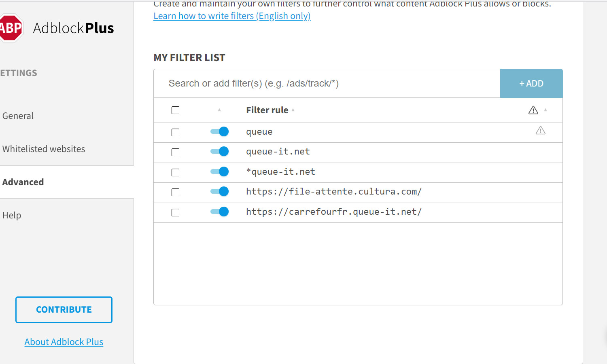This screenshot has height=364, width=607.
Task: Focus the Search or add filter field
Action: 327,83
